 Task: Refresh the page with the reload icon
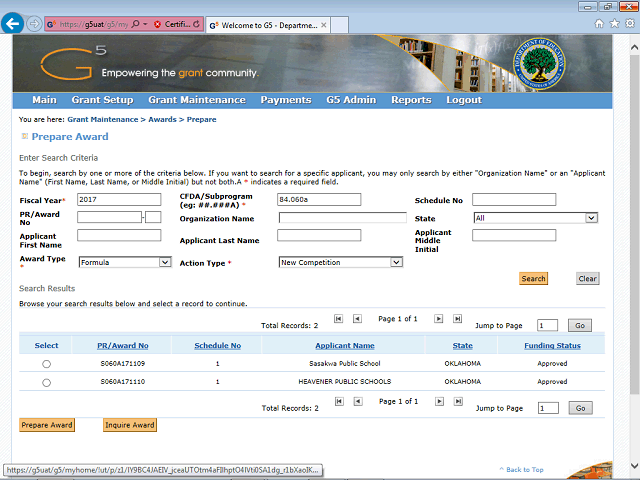point(196,24)
